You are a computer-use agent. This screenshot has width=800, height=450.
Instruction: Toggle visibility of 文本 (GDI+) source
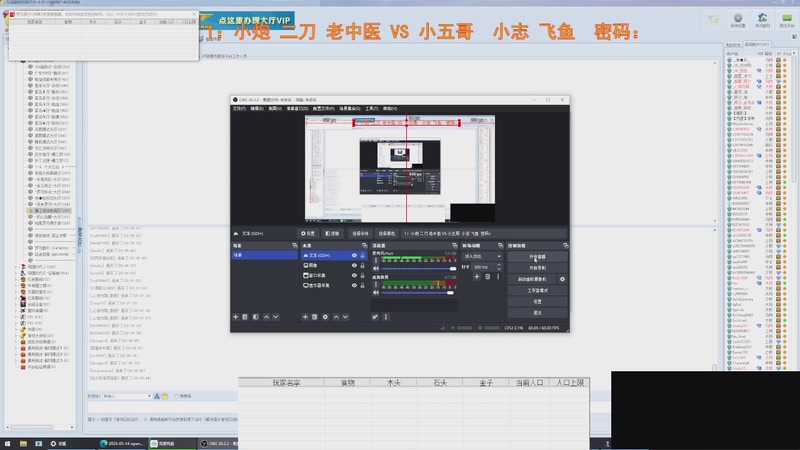tap(354, 255)
